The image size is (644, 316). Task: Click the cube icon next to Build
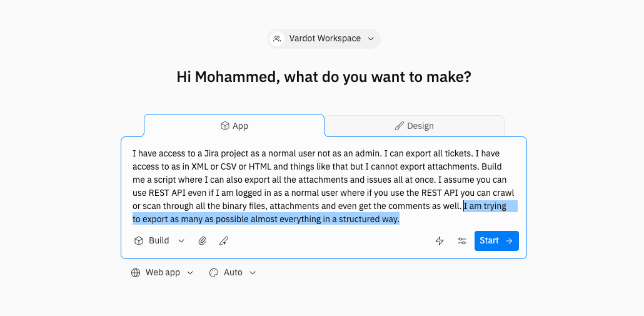[139, 241]
